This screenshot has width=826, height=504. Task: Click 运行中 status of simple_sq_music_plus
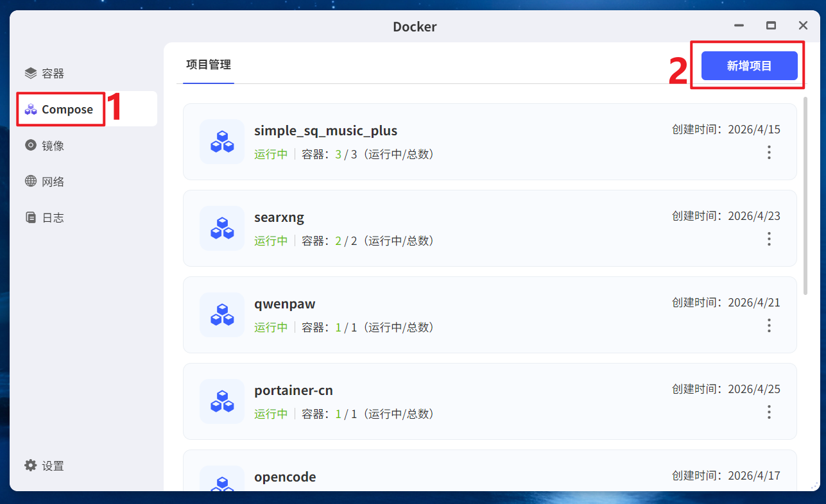pos(271,155)
